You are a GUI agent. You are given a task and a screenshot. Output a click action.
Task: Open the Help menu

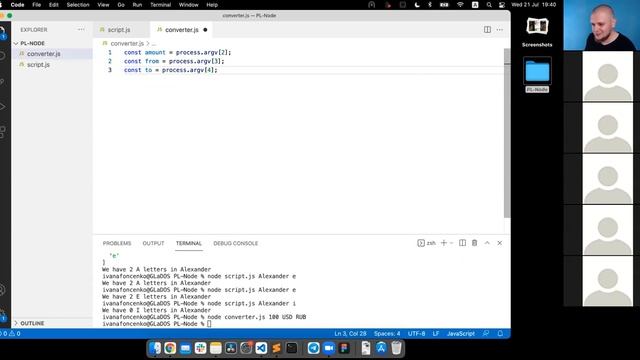tap(212, 5)
